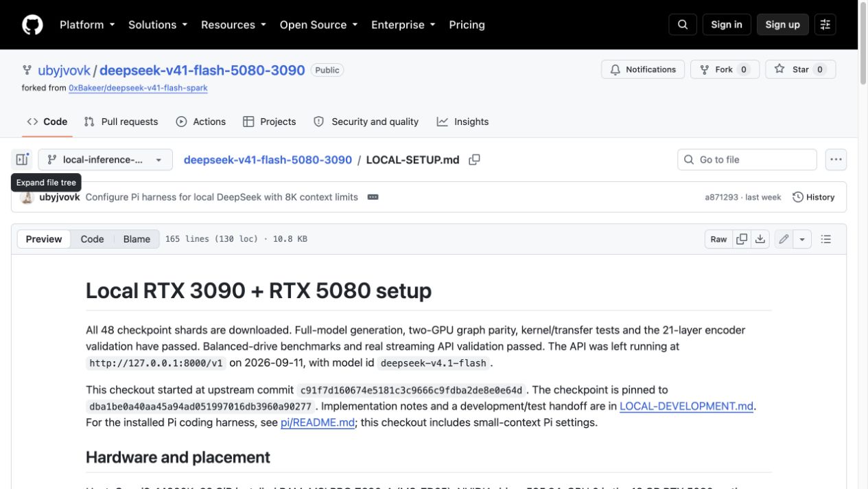
Task: Open the Actions tab
Action: pyautogui.click(x=201, y=122)
